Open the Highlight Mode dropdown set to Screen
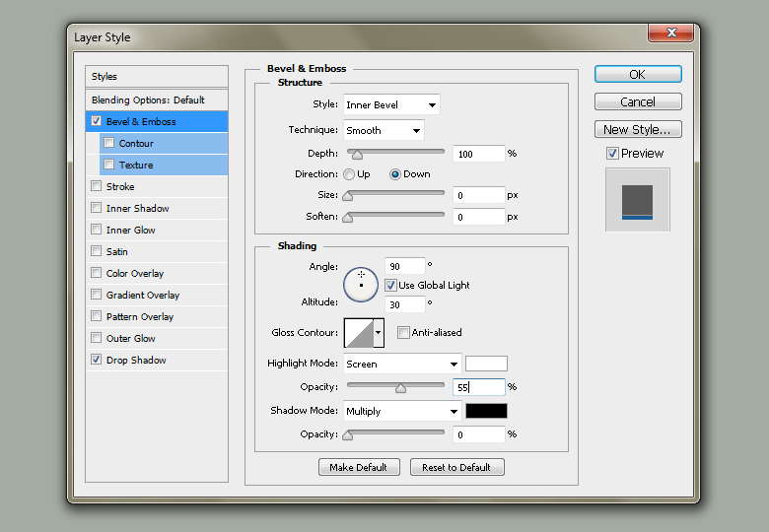Viewport: 769px width, 532px height. [402, 364]
